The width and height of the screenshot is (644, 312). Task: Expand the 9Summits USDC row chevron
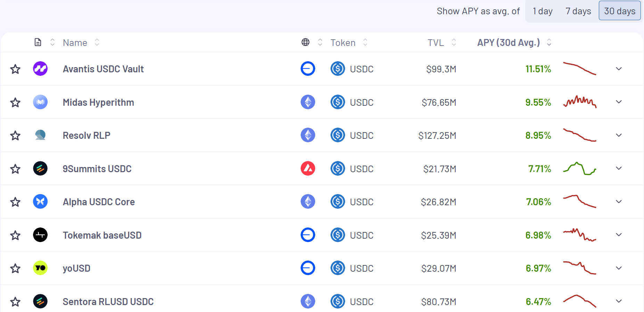coord(619,168)
